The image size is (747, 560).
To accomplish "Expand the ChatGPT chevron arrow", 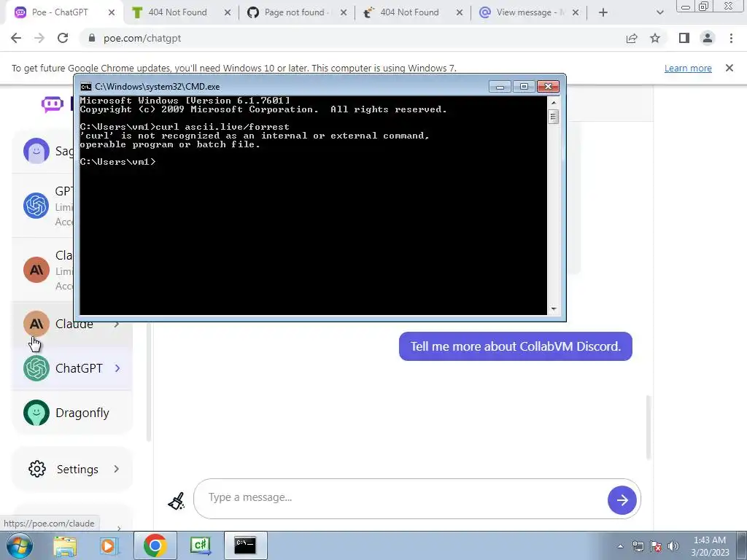I will [x=117, y=368].
